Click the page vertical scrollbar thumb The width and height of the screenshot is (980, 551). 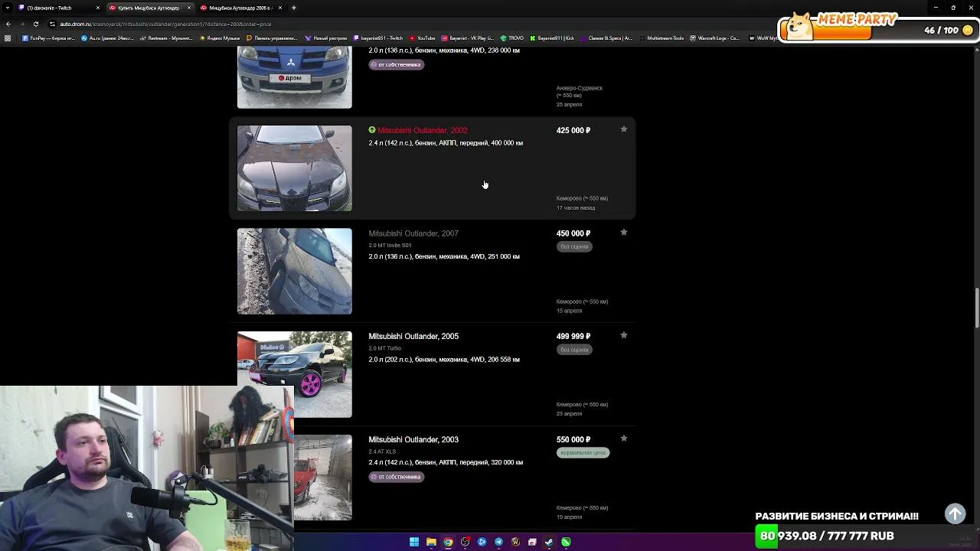pyautogui.click(x=976, y=308)
